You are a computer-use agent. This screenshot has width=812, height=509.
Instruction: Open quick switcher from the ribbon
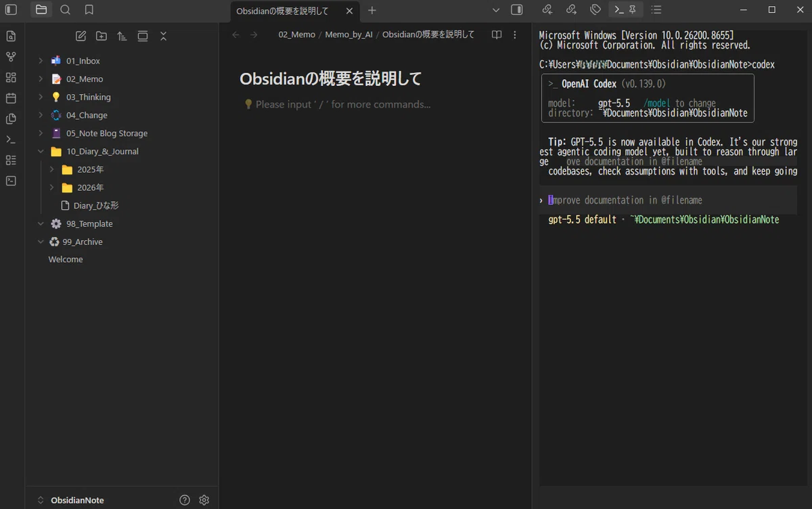(11, 37)
